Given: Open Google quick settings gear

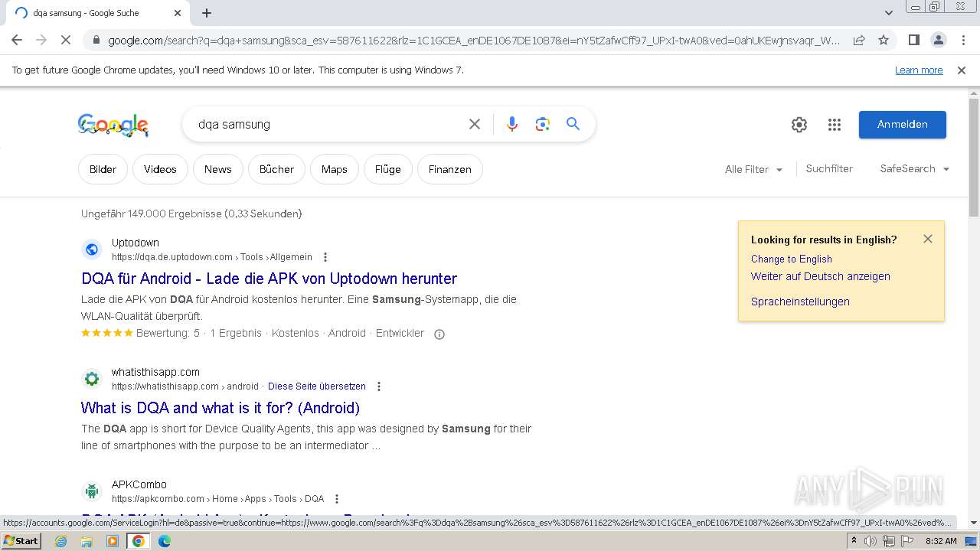Looking at the screenshot, I should point(799,125).
